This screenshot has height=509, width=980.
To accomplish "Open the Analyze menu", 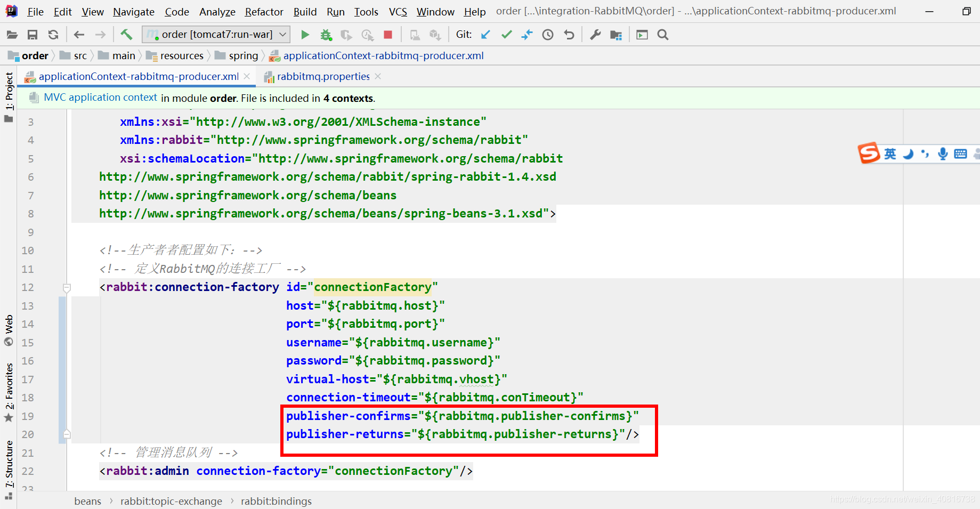I will [x=217, y=11].
